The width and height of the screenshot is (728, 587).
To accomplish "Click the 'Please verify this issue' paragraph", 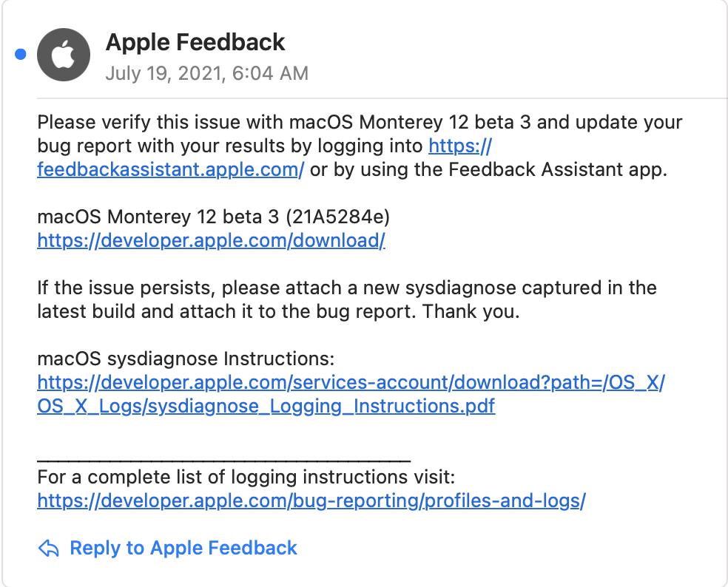I will [x=360, y=146].
